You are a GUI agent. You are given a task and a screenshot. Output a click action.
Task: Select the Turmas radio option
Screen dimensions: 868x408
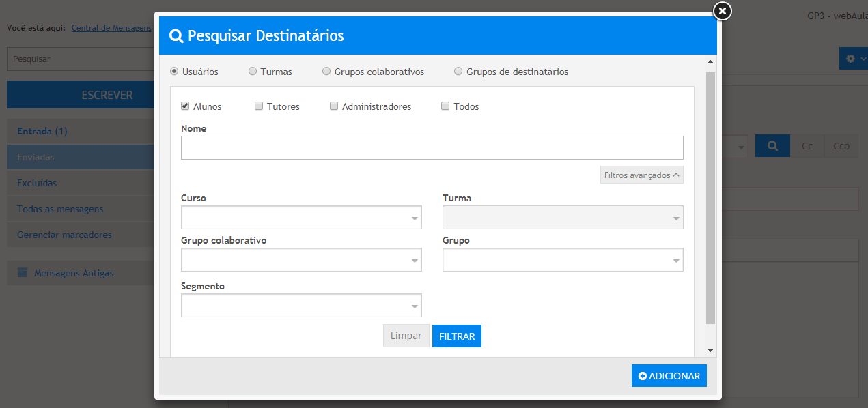(253, 71)
